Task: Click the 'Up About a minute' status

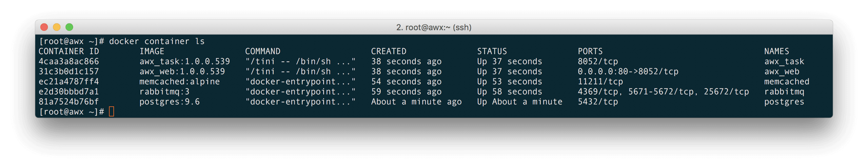Action: (x=520, y=102)
